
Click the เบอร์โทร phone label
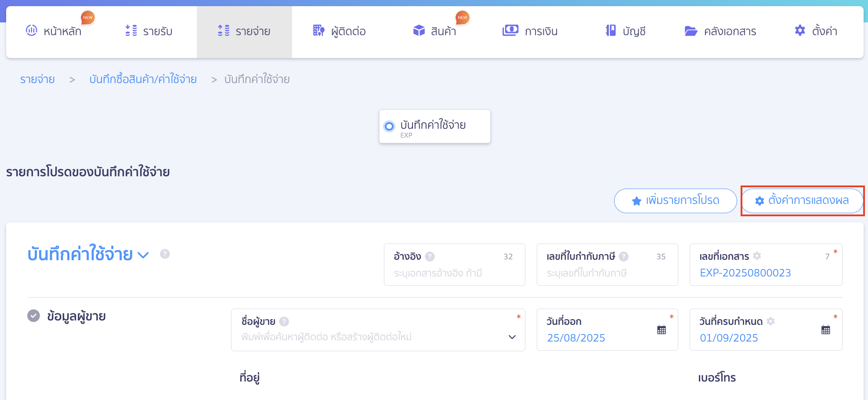coord(717,378)
